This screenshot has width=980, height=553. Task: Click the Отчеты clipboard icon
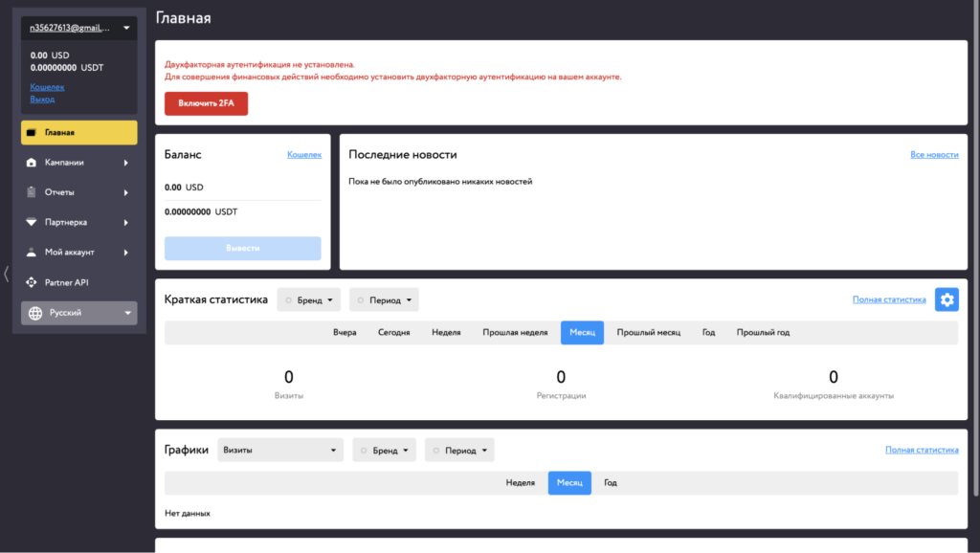[32, 192]
